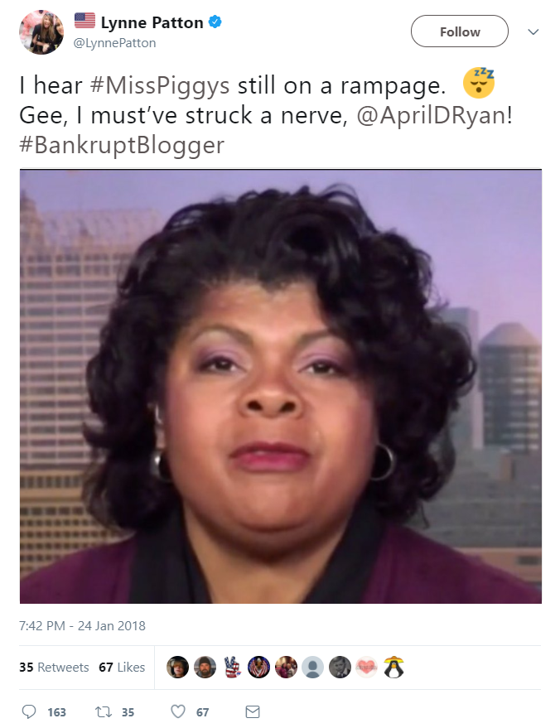Like the tweet with heart icon
This screenshot has width=560, height=728.
178,711
